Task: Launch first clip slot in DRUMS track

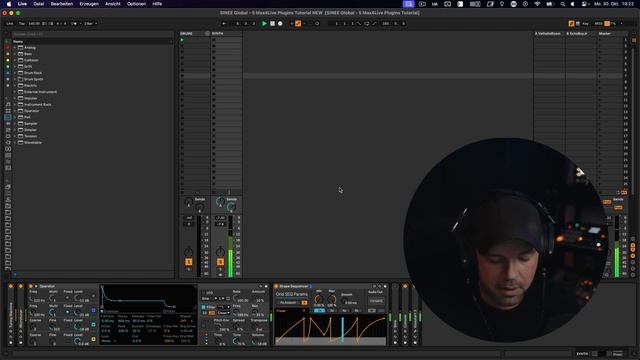Action: click(182, 40)
